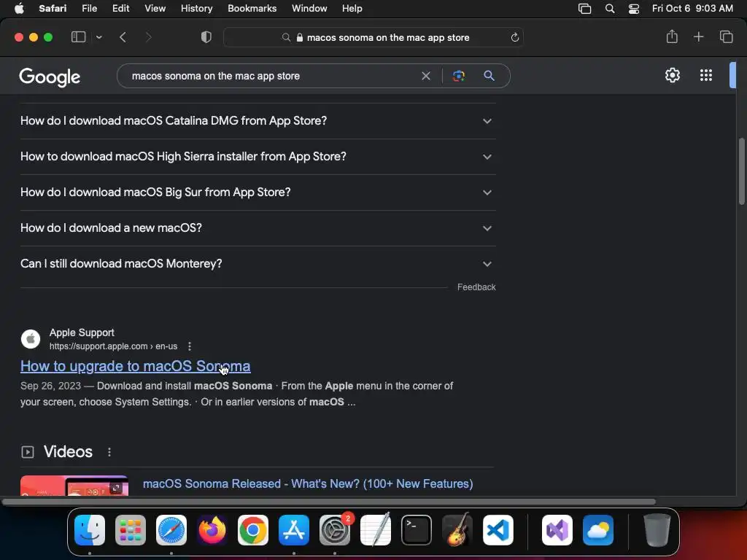Open the Apple Support result options menu
Image resolution: width=747 pixels, height=560 pixels.
coord(190,346)
